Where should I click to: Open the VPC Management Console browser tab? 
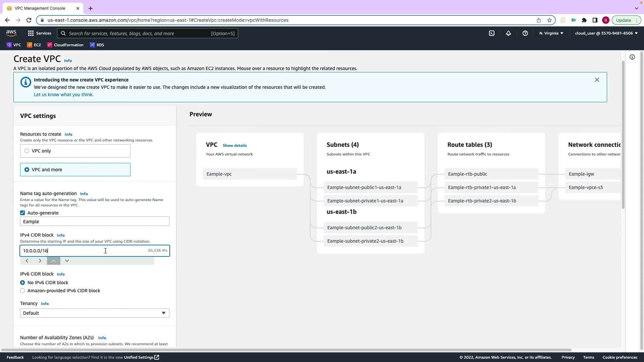[x=40, y=8]
